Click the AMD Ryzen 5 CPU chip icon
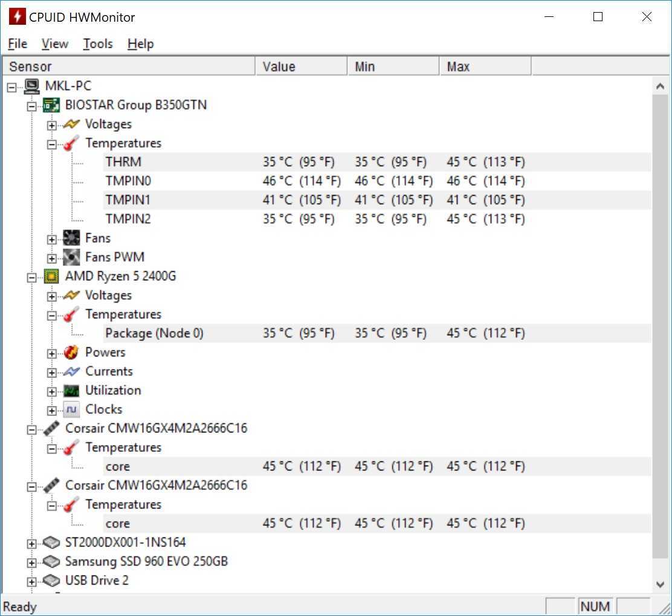This screenshot has height=616, width=672. (51, 277)
